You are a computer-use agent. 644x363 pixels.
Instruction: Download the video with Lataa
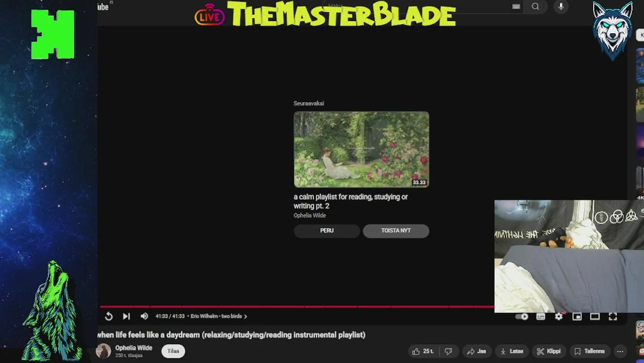tap(511, 351)
